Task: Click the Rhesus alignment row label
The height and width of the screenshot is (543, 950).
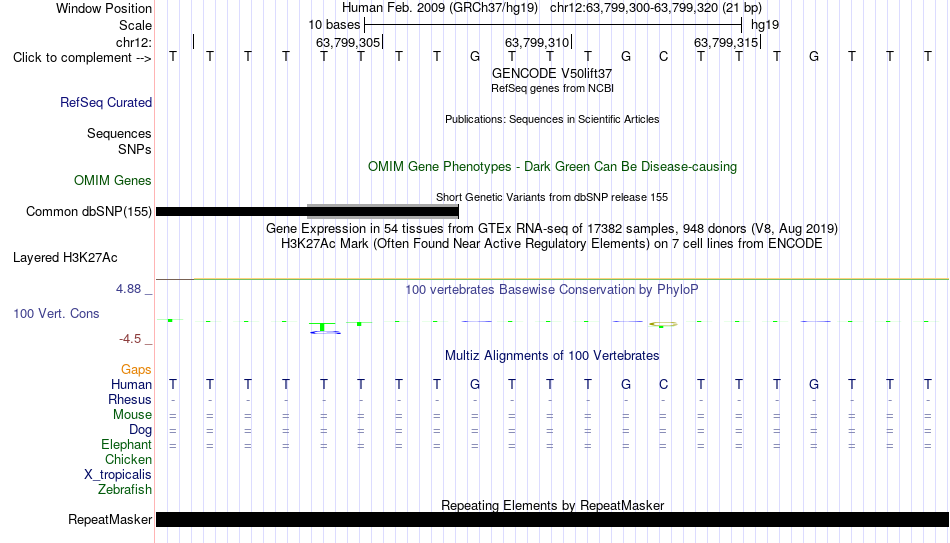Action: pyautogui.click(x=130, y=400)
